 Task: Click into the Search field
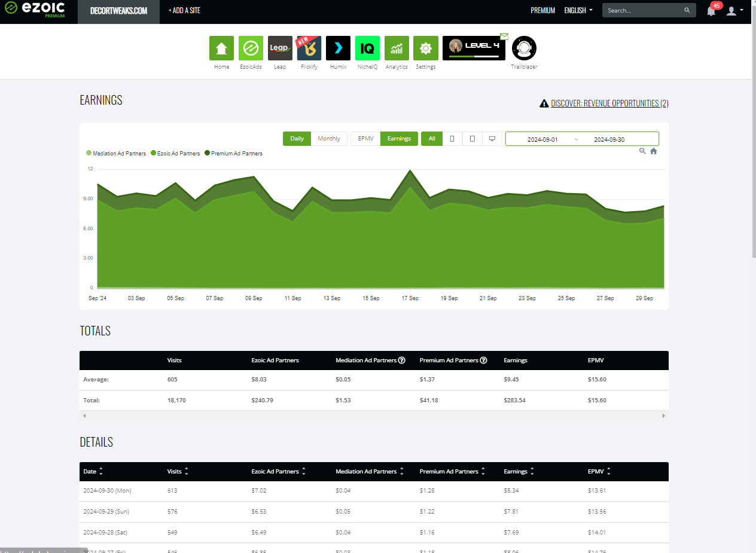coord(643,10)
